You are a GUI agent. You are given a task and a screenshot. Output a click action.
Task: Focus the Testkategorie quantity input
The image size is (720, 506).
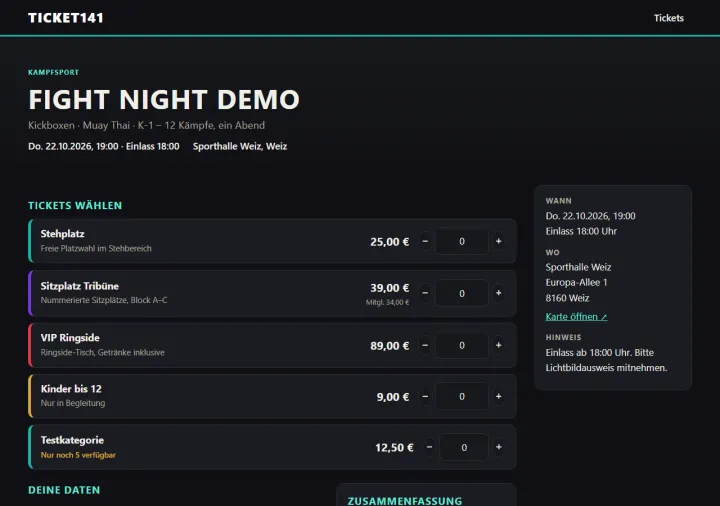pyautogui.click(x=464, y=447)
